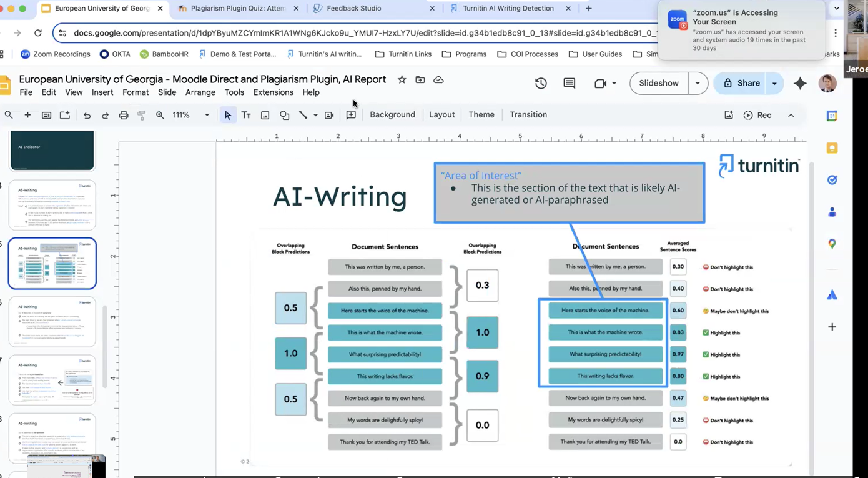Switch to Turnitin AI Writing Detection tab

(508, 9)
